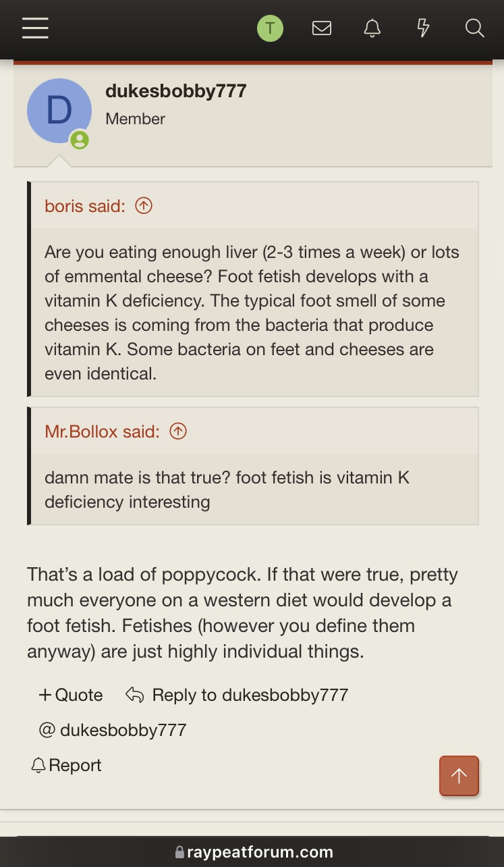This screenshot has width=504, height=867.
Task: Open the bell notifications icon
Action: pos(372,28)
